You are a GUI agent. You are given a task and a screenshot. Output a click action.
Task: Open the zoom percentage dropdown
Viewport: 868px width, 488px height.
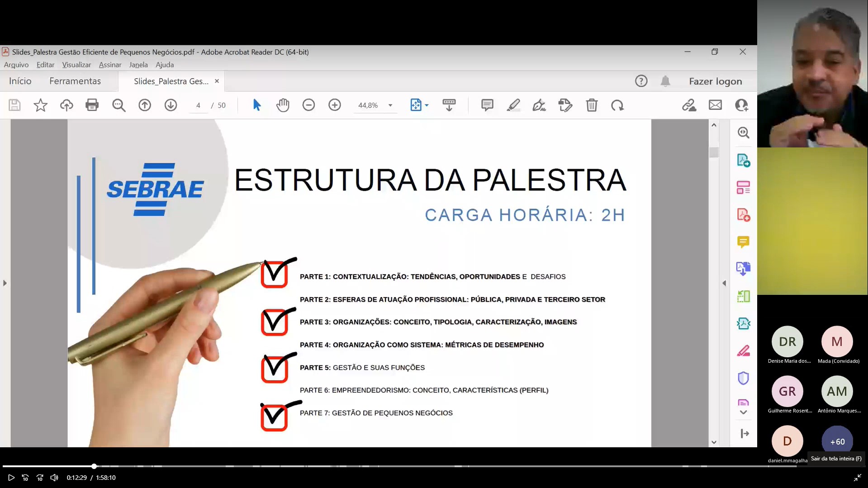pos(390,105)
